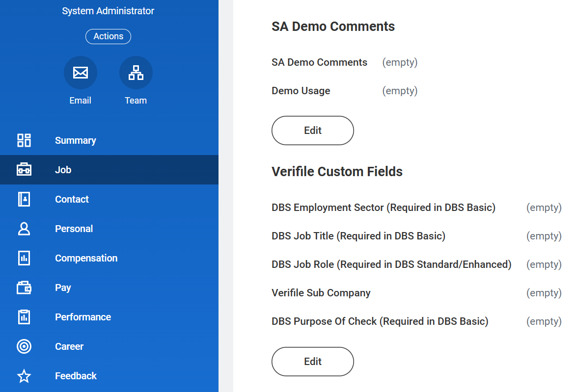The width and height of the screenshot is (576, 392).
Task: Click the empty value beside Demo Usage
Action: point(400,91)
